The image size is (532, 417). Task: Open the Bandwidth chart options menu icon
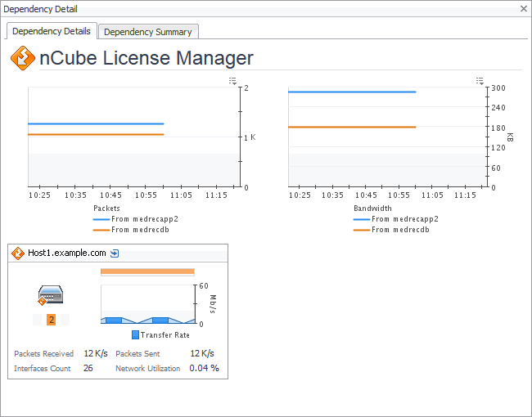click(x=480, y=81)
